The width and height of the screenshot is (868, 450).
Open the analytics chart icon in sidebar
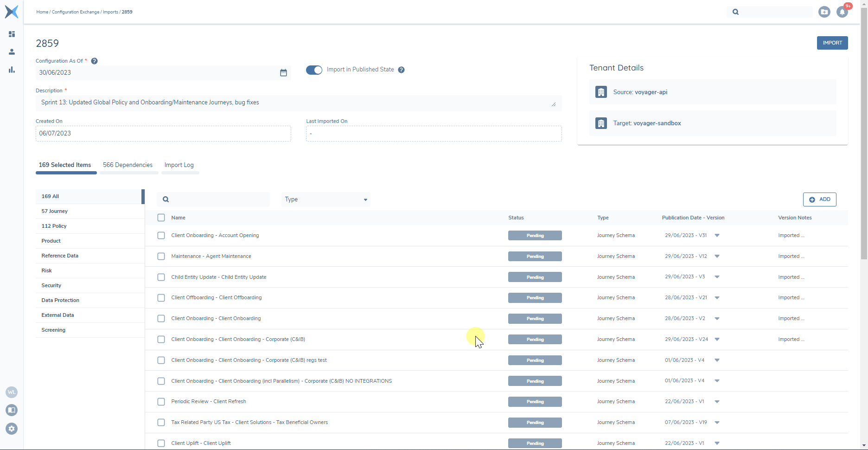(x=12, y=70)
